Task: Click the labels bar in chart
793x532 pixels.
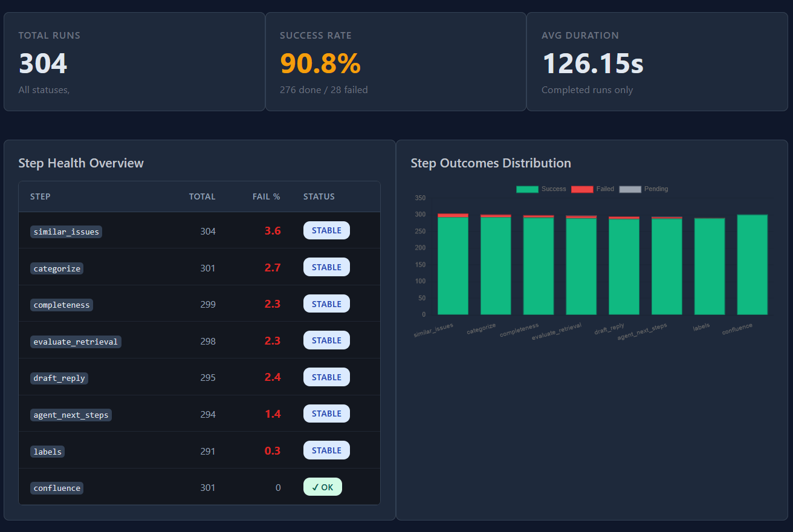Action: [x=710, y=266]
